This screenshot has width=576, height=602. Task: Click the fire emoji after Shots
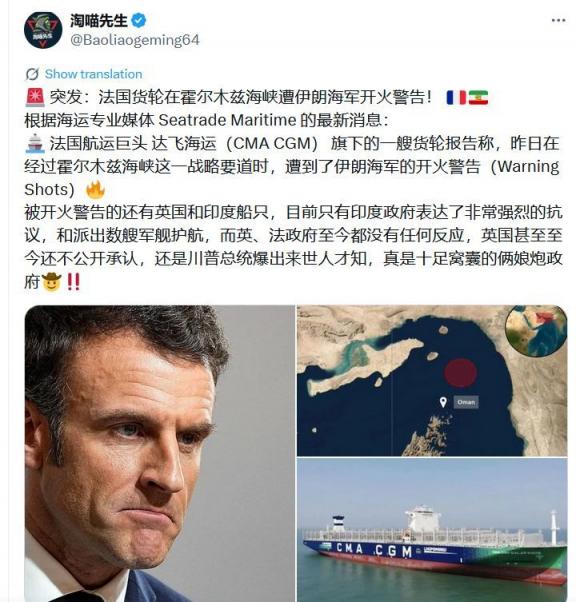[95, 189]
